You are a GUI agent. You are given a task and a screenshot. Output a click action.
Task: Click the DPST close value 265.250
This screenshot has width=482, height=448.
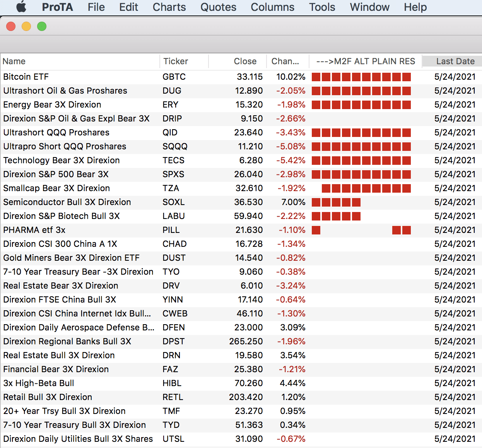pos(246,341)
